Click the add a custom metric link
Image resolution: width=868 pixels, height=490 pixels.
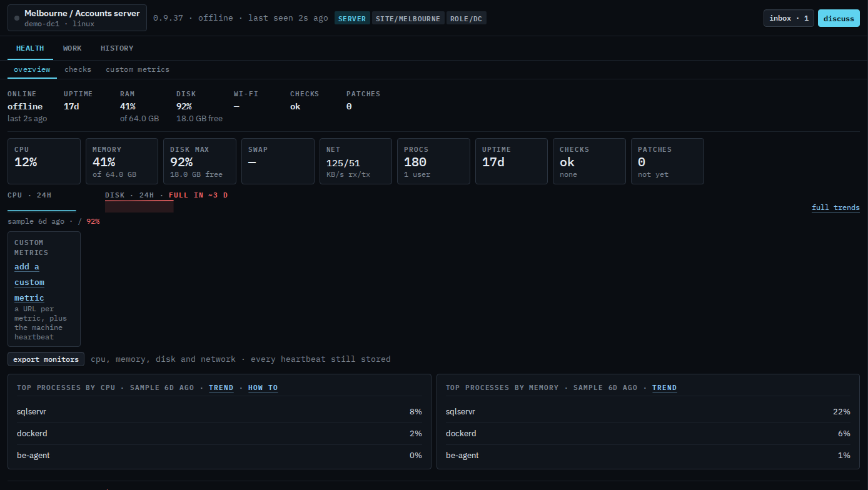pos(29,282)
